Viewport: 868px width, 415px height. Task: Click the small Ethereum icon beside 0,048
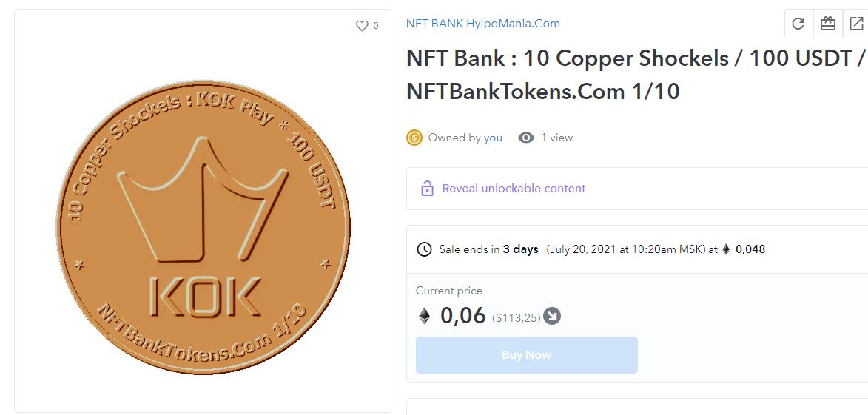(x=726, y=249)
